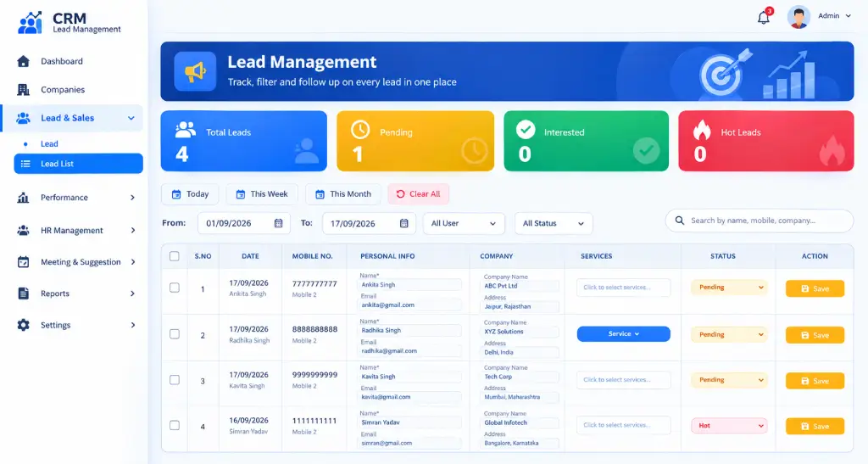868x464 pixels.
Task: Click the Meeting & Suggestion calendar icon
Action: point(23,262)
